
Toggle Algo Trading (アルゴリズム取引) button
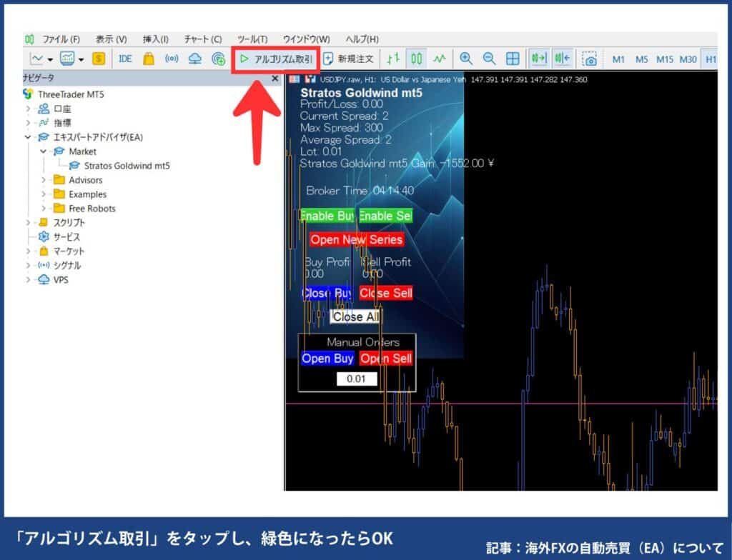click(276, 59)
